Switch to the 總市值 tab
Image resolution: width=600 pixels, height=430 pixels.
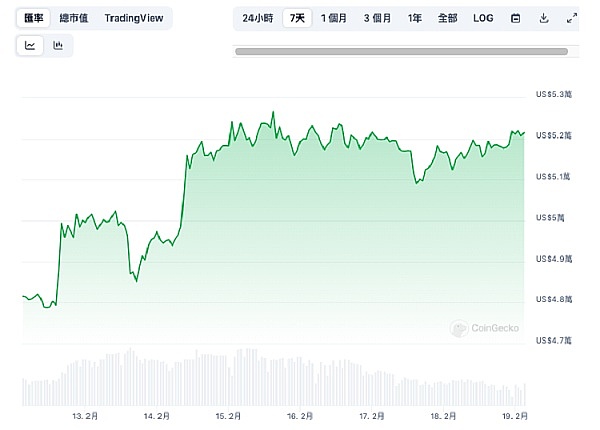coord(73,18)
